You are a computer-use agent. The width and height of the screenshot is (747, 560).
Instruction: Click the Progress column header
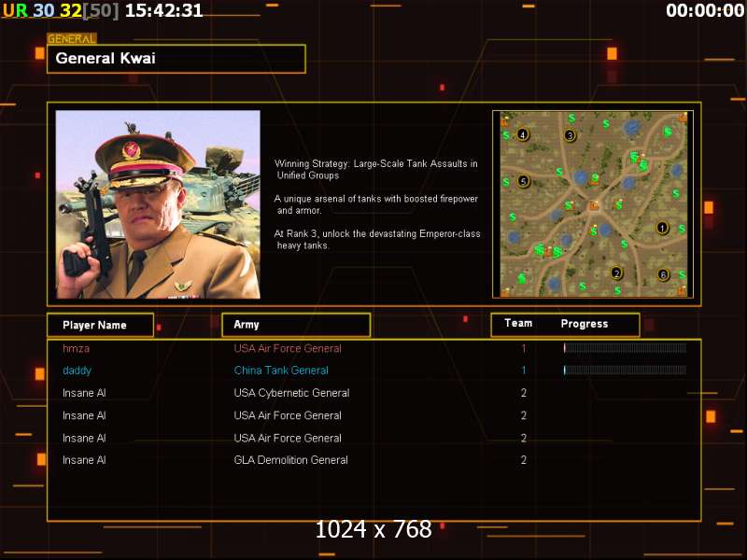point(585,324)
